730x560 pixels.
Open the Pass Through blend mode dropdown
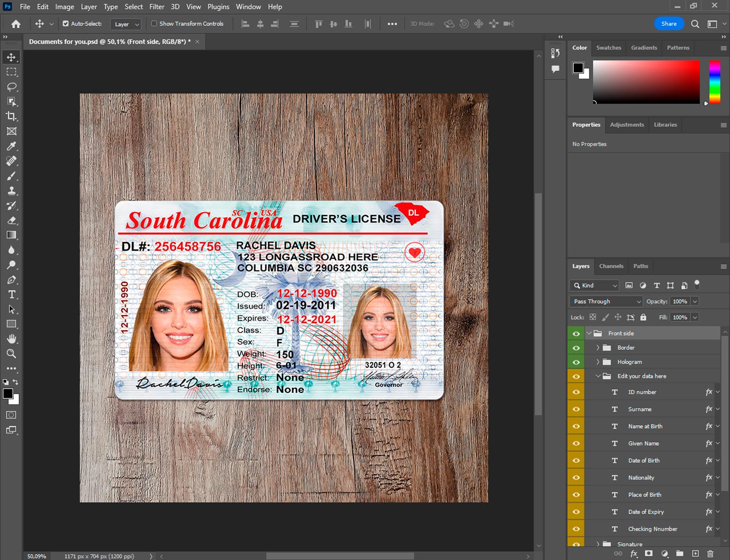click(606, 301)
